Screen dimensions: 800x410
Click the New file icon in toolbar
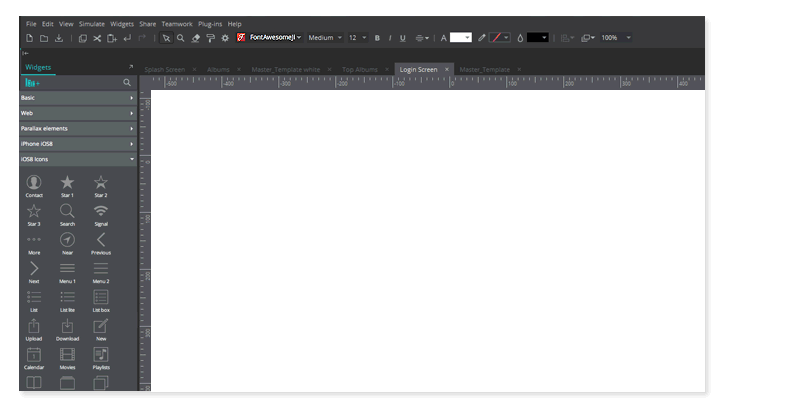[30, 38]
